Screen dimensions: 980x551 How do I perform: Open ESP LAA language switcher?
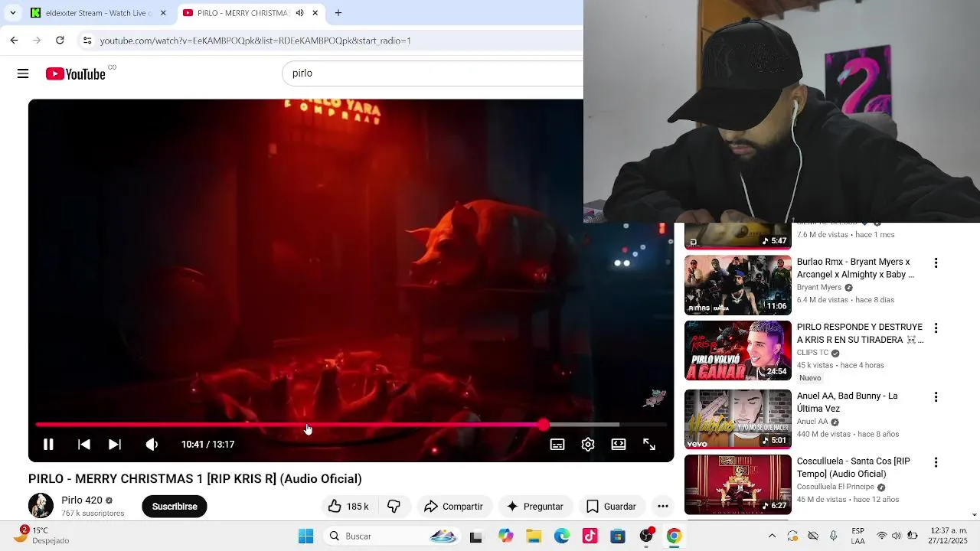[858, 536]
